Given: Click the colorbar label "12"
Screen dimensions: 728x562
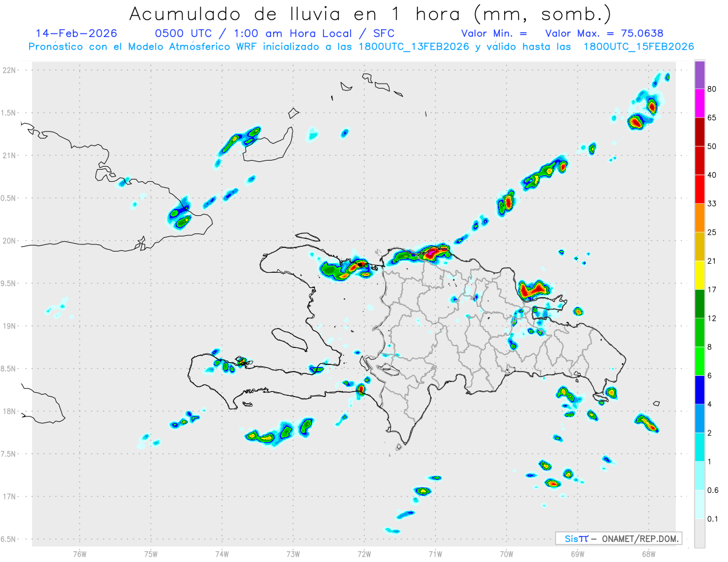Looking at the screenshot, I should point(712,318).
